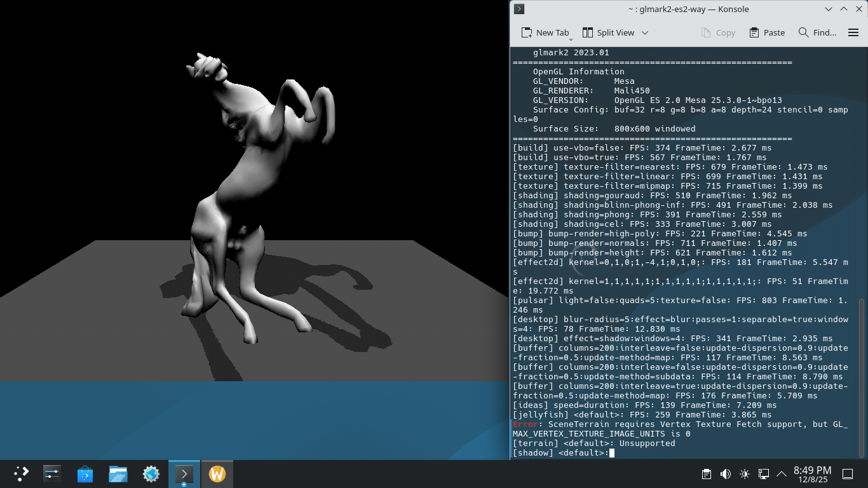Open the Konsole hamburger menu
This screenshot has height=488, width=868.
point(853,32)
